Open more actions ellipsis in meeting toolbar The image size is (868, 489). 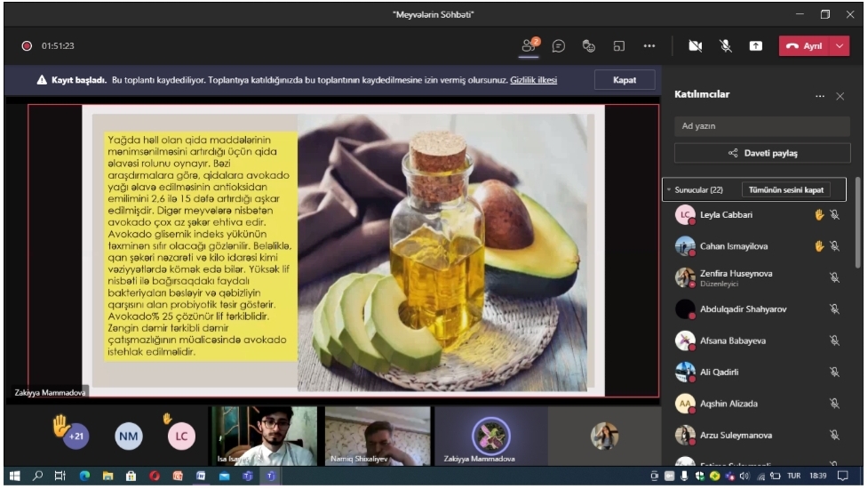(649, 46)
